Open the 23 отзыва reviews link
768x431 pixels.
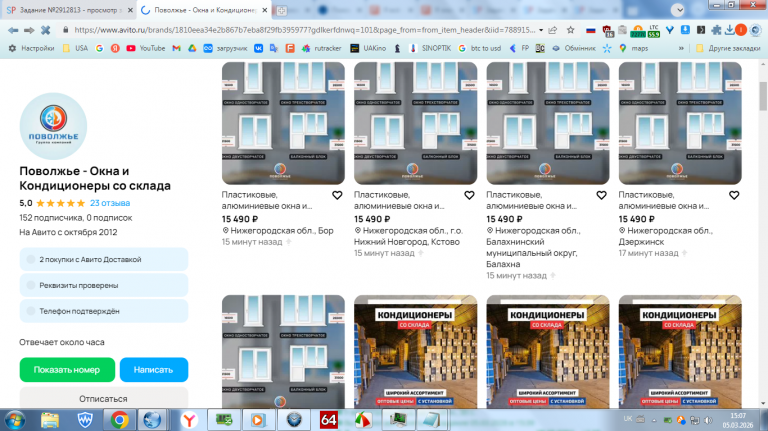point(110,203)
